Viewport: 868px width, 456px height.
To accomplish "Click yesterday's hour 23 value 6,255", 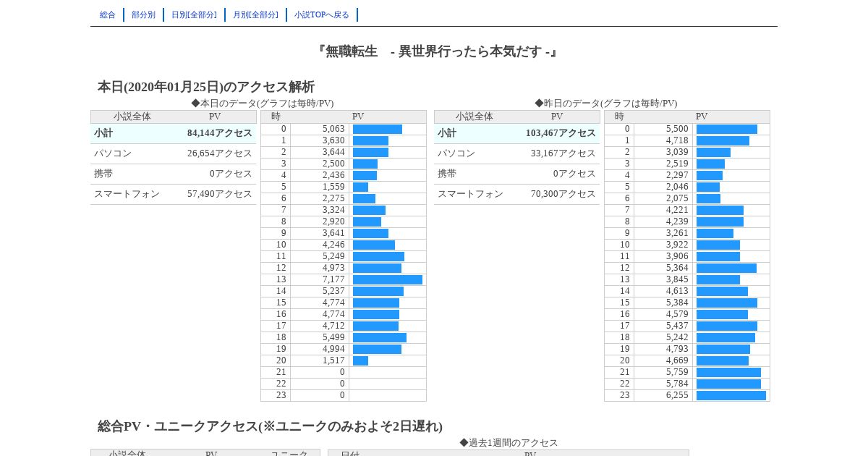I will tap(677, 395).
